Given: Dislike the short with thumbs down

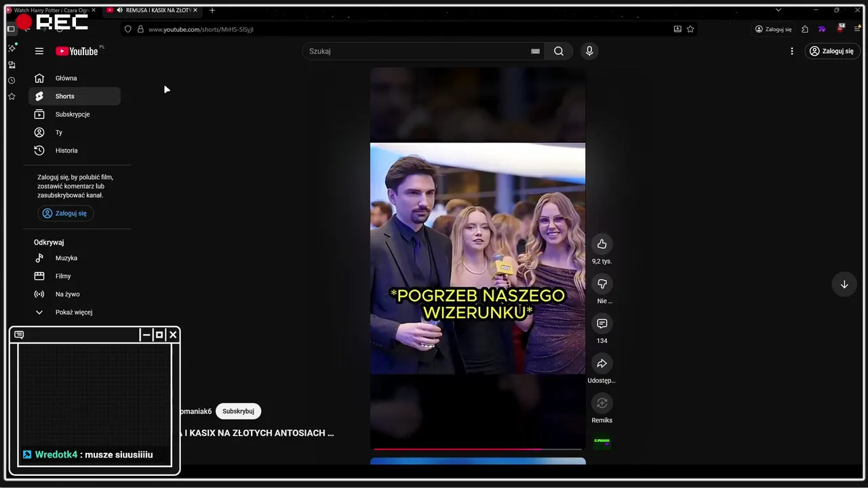Looking at the screenshot, I should point(601,283).
